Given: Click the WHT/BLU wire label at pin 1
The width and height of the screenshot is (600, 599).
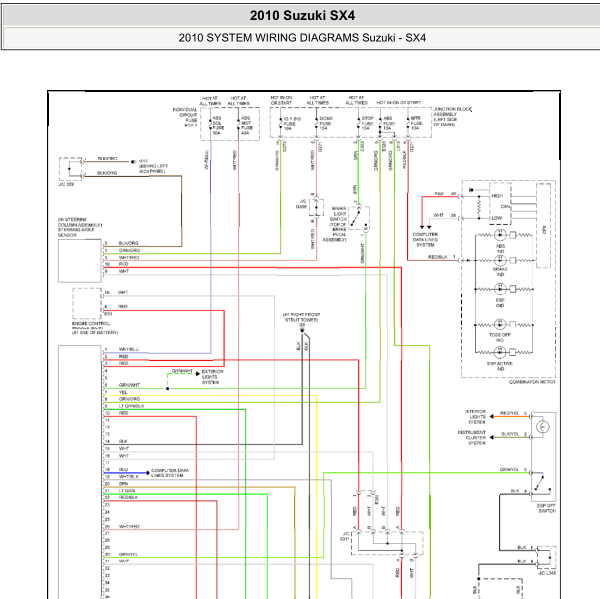Looking at the screenshot, I should point(129,349).
